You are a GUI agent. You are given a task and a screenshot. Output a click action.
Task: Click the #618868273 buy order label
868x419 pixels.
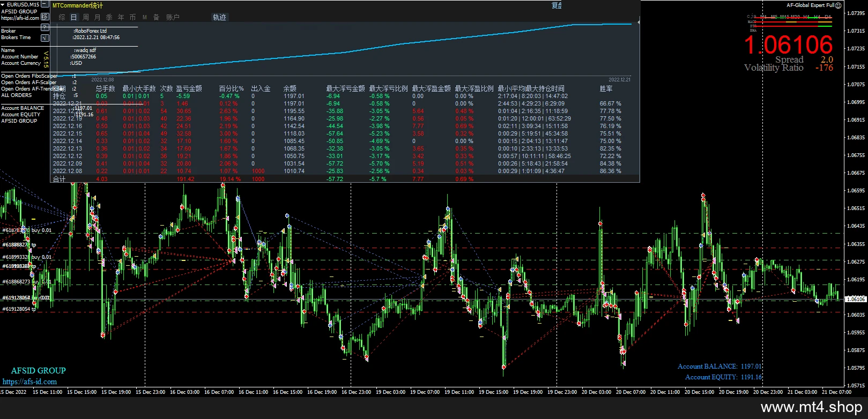point(27,282)
